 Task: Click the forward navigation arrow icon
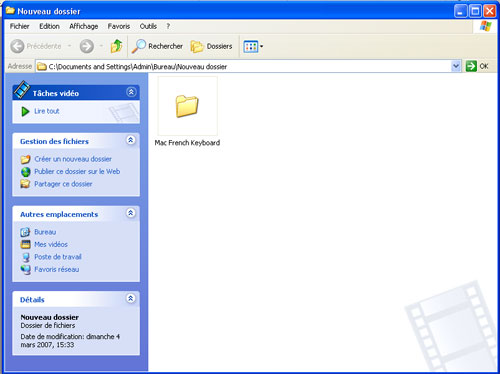[x=87, y=46]
